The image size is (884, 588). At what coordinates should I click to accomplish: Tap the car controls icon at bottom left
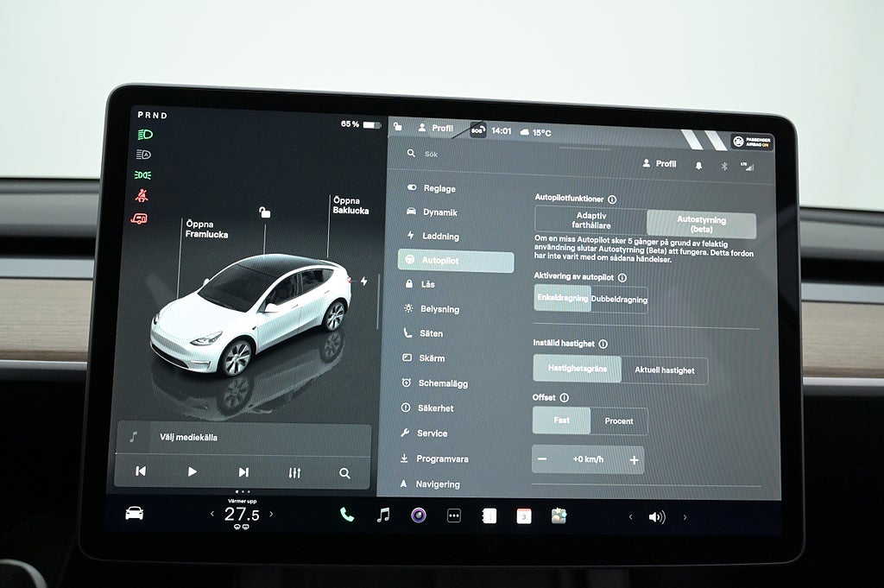tap(134, 513)
